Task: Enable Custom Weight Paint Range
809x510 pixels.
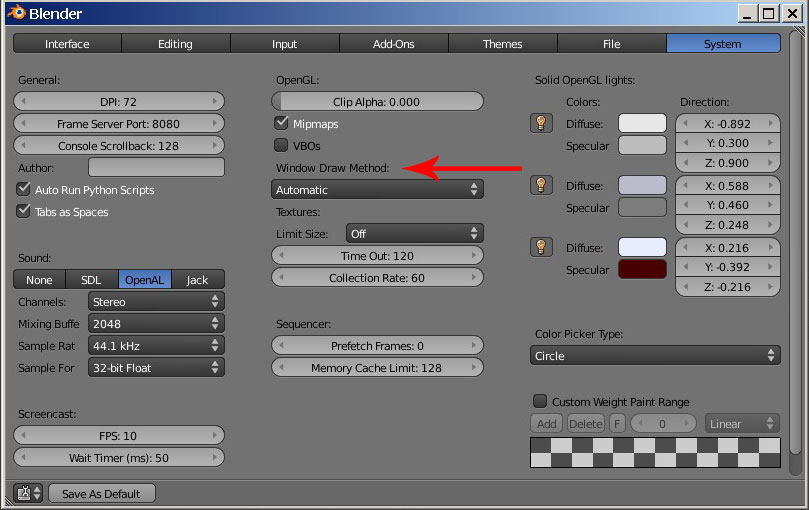Action: [x=540, y=401]
